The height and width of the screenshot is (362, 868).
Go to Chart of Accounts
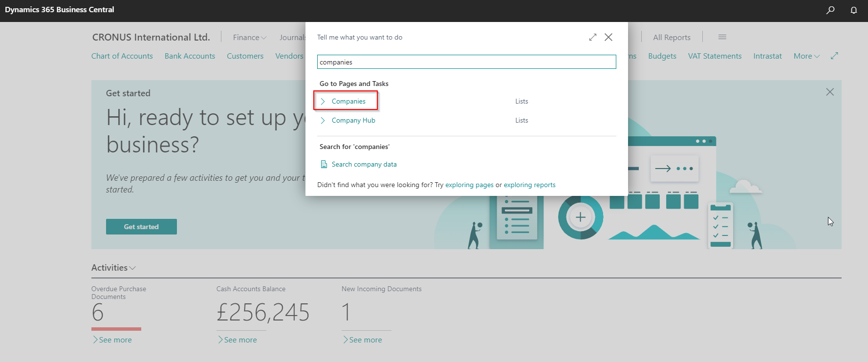pos(122,56)
